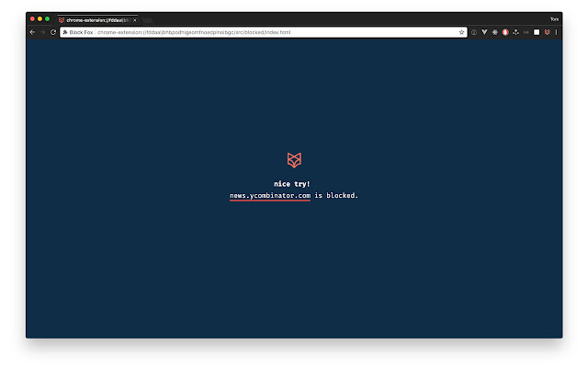Viewport: 588px width, 368px height.
Task: Click the dim bracket extension icon
Action: click(x=526, y=32)
